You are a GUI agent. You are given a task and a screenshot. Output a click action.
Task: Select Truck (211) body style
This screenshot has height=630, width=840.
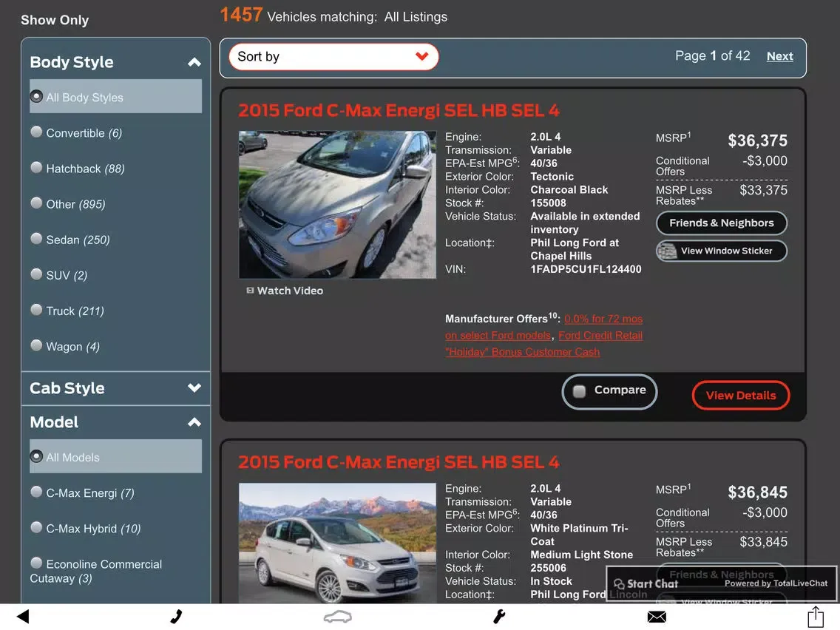coord(36,310)
